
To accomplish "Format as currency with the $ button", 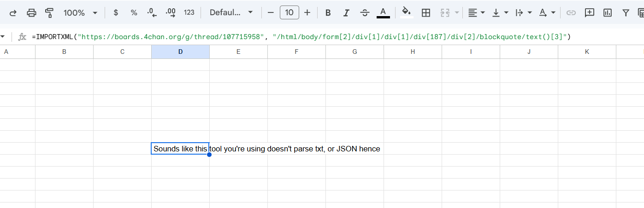I will click(x=116, y=12).
